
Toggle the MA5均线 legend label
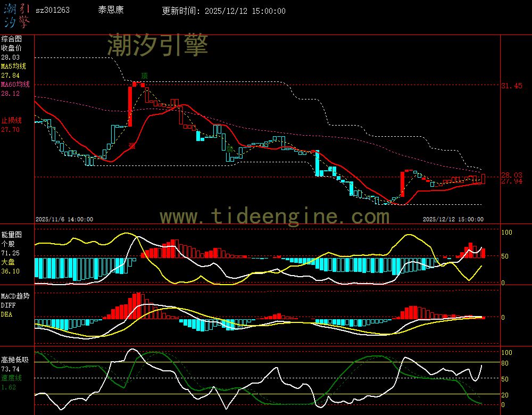tap(13, 66)
